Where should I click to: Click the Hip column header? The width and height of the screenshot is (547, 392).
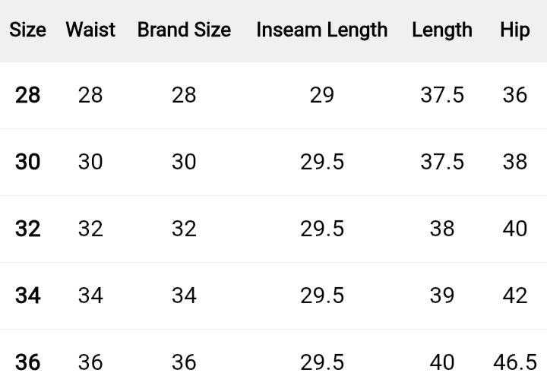tap(515, 30)
